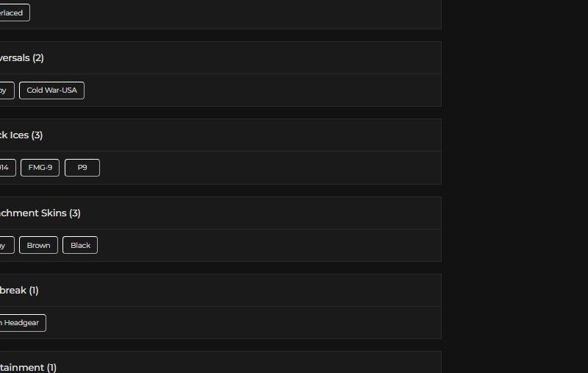This screenshot has width=588, height=373.
Task: Open the FMG-9 Black Ice entry
Action: coord(40,168)
